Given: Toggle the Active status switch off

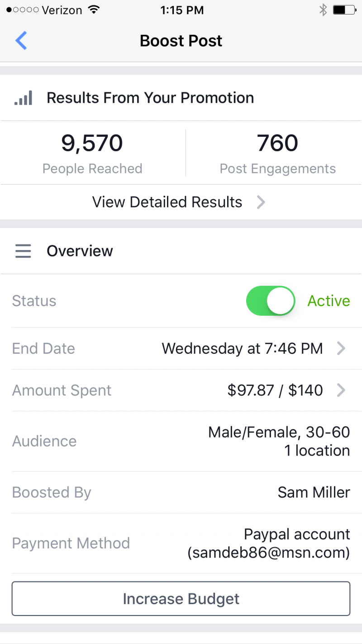Looking at the screenshot, I should coord(271,301).
